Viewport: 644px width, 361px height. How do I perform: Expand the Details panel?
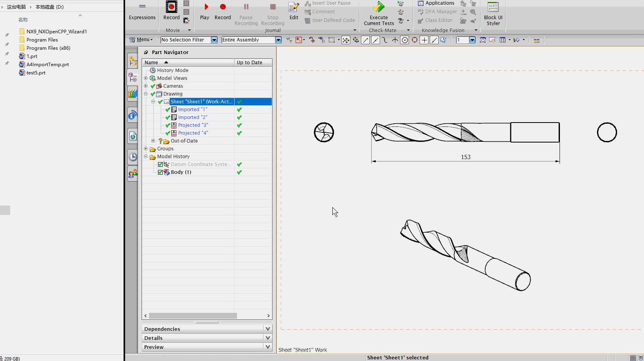(268, 338)
